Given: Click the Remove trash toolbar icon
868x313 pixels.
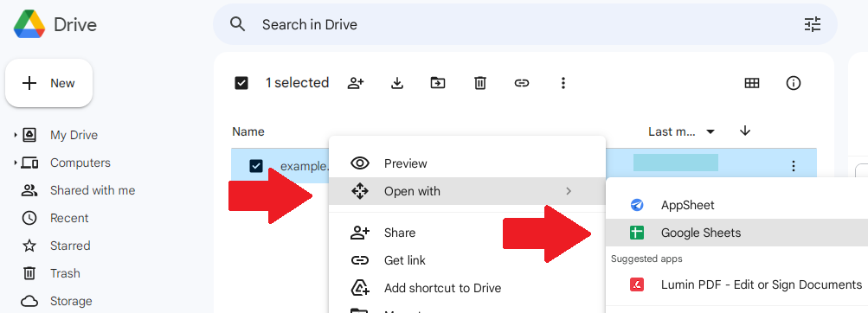Looking at the screenshot, I should tap(480, 83).
